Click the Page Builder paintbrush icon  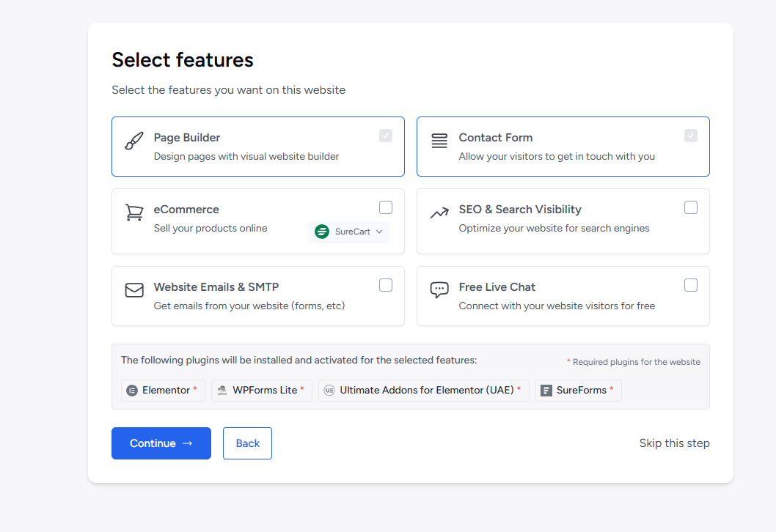(134, 141)
